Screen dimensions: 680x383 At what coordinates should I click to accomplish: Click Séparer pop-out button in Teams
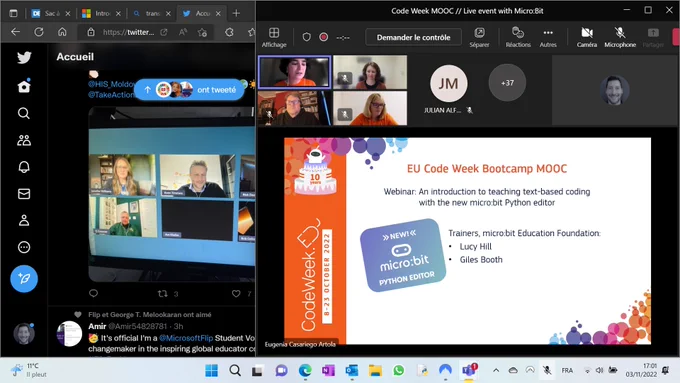coord(479,37)
